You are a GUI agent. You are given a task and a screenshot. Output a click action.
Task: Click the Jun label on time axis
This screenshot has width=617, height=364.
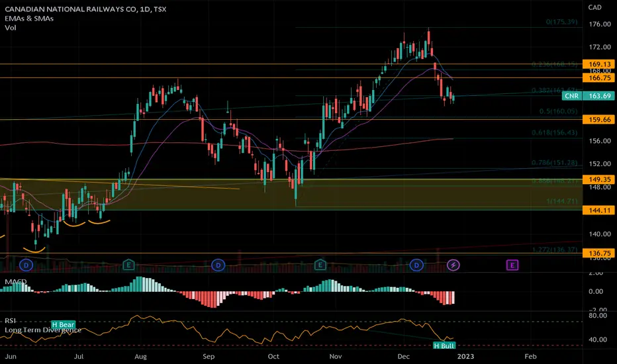(11, 357)
